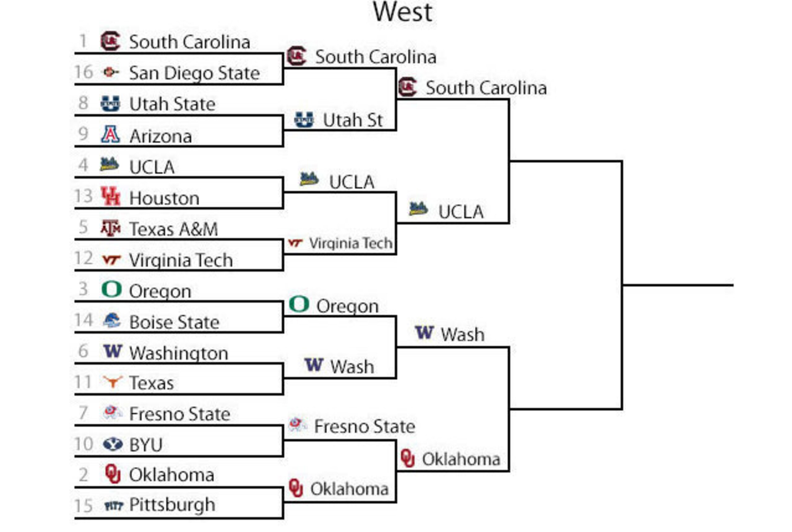The image size is (792, 532).
Task: Click the Texas A&M logo
Action: click(111, 228)
